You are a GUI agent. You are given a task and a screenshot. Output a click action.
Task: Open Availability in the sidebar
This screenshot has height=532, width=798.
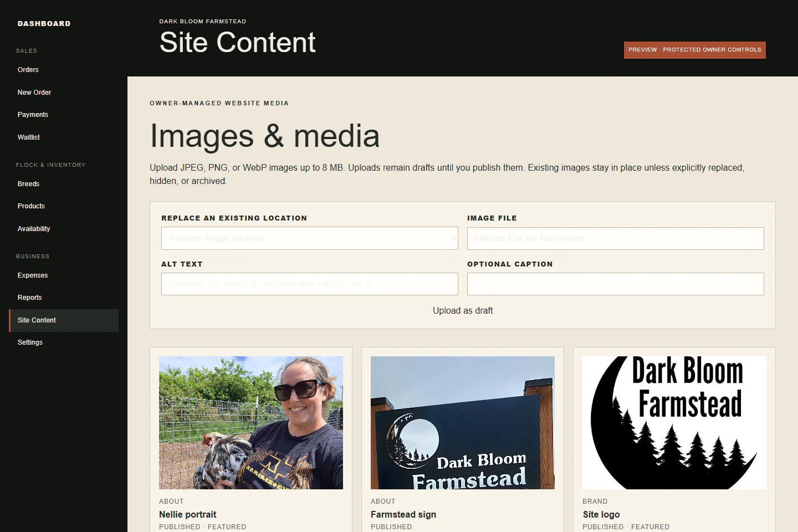pyautogui.click(x=64, y=229)
